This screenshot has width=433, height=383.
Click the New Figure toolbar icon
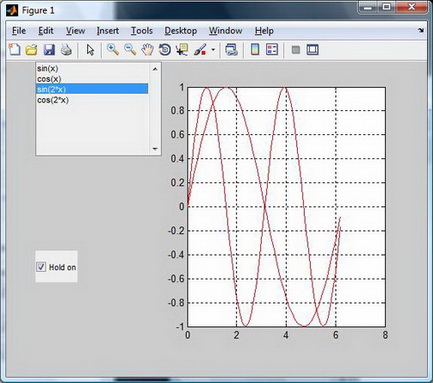(14, 50)
